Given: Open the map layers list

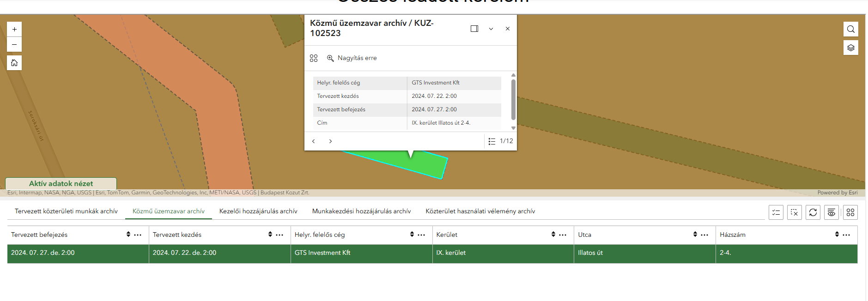Looking at the screenshot, I should click(850, 48).
